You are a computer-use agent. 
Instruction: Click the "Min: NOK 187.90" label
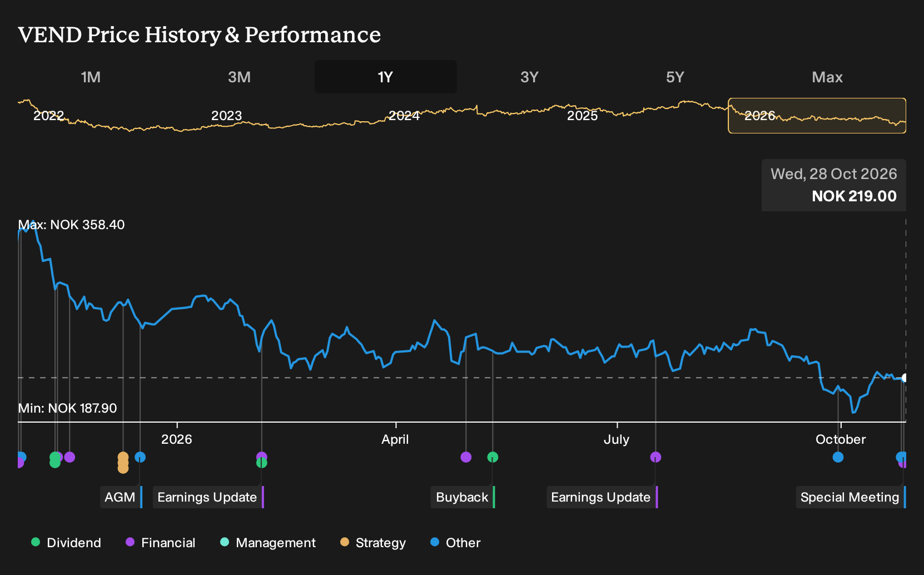(x=67, y=408)
